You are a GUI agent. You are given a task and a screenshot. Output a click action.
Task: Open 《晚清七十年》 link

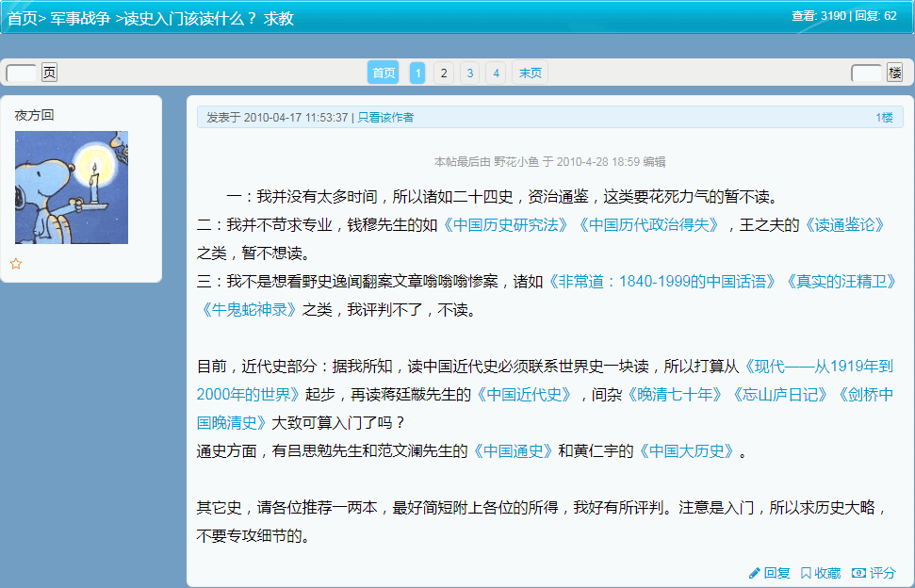point(675,395)
